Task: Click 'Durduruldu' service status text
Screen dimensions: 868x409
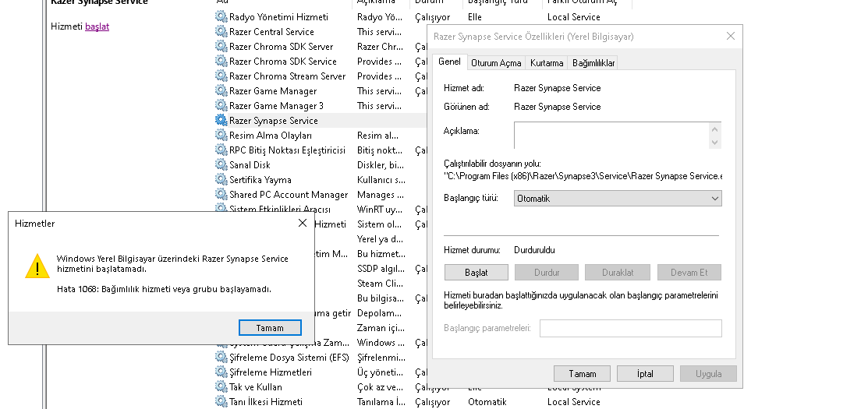Action: pos(534,250)
